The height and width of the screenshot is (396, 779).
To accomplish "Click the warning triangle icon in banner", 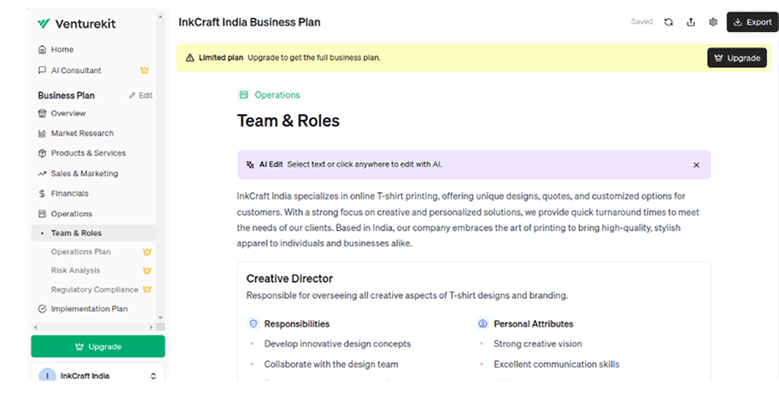I will (190, 58).
